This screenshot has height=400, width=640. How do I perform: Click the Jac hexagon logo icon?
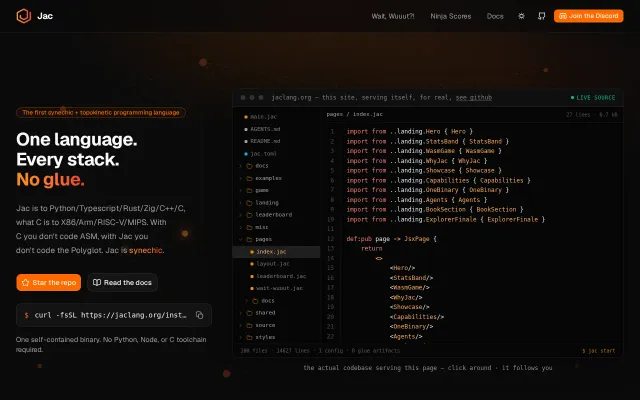[24, 16]
